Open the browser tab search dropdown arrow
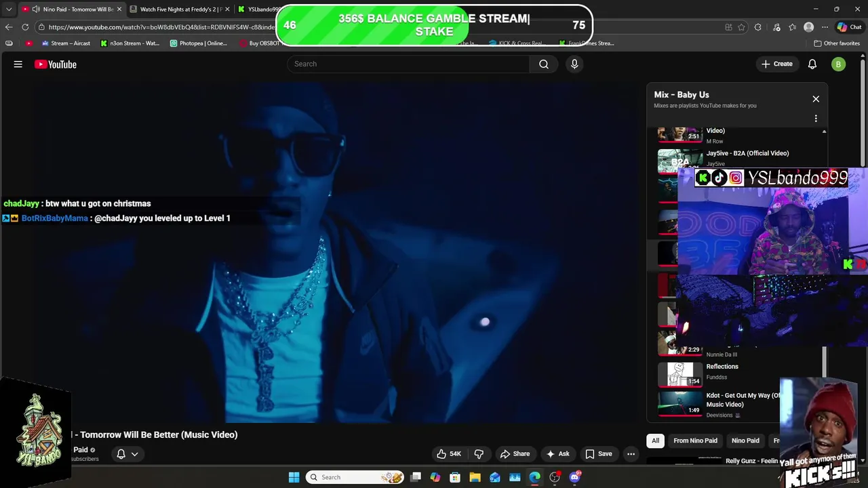The width and height of the screenshot is (868, 488). tap(9, 9)
